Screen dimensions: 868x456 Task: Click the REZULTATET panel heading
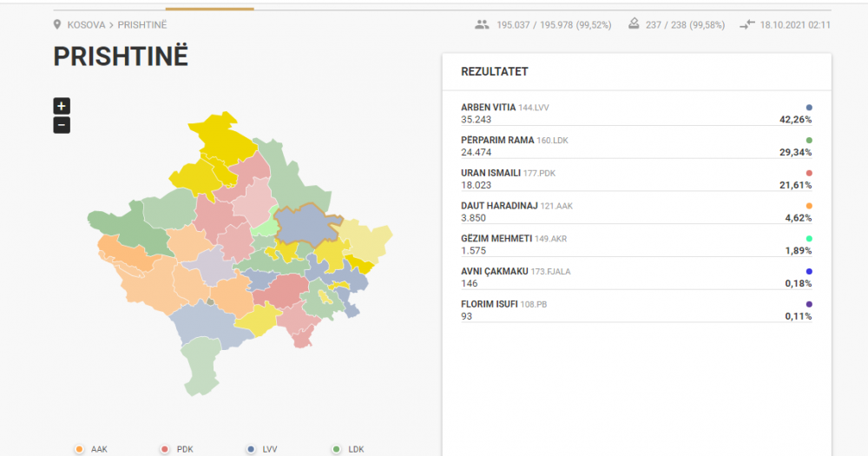[495, 72]
